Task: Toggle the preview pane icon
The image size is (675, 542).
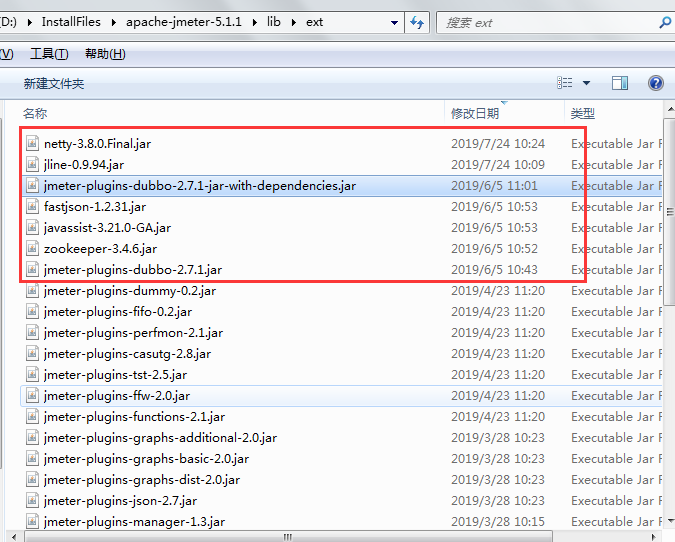Action: 620,83
